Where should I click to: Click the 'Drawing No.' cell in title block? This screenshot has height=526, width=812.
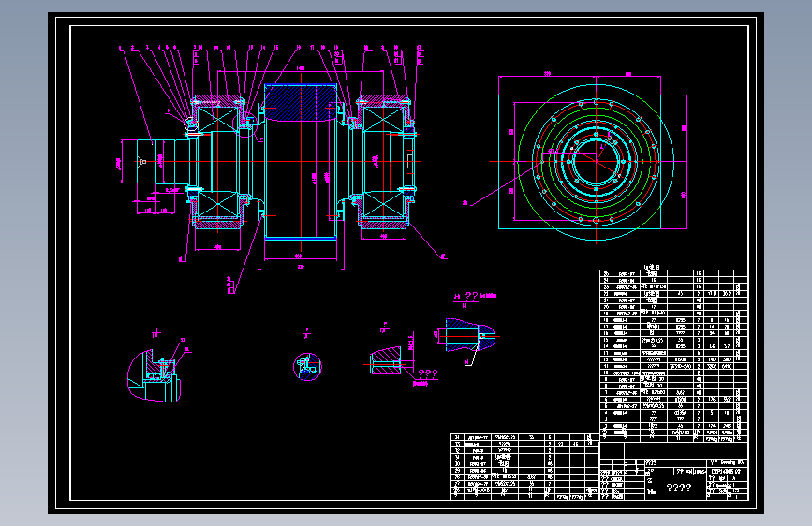(728, 462)
